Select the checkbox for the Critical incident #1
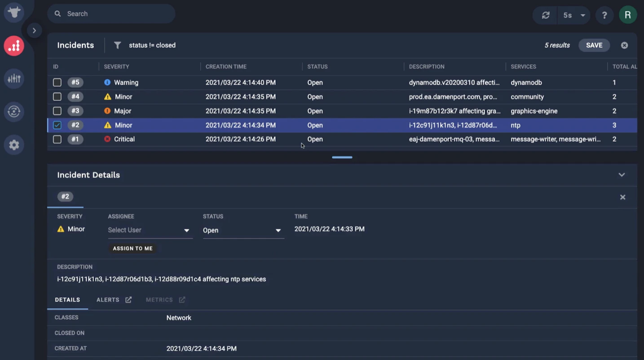 point(57,139)
